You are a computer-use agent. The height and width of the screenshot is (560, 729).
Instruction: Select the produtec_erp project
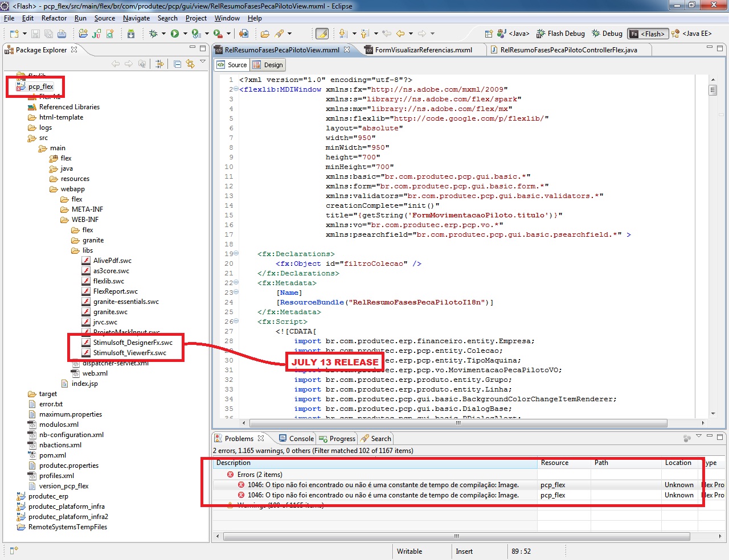(48, 496)
